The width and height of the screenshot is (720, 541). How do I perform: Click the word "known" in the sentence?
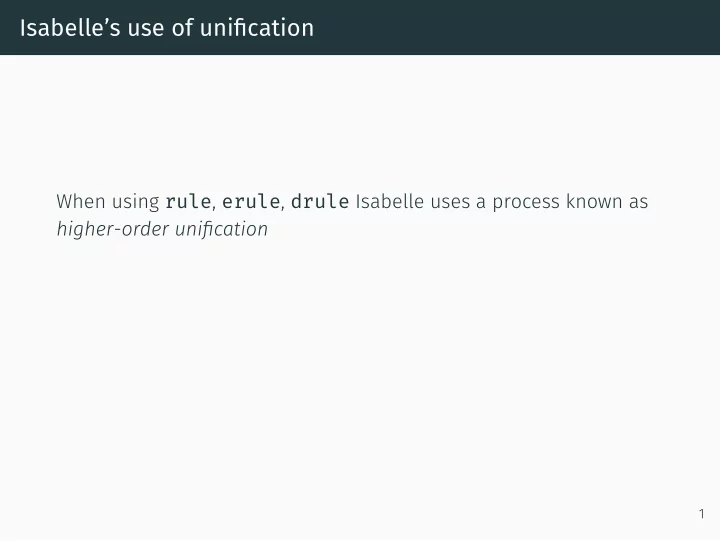(594, 202)
